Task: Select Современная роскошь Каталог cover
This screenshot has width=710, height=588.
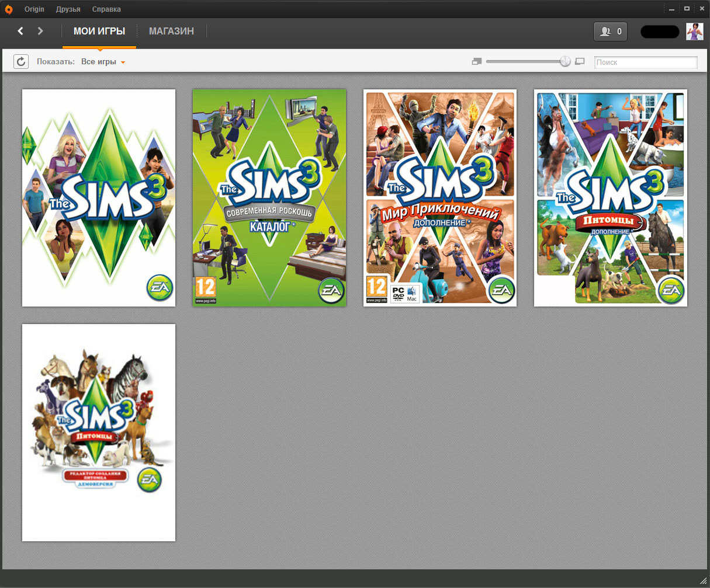Action: [x=269, y=198]
